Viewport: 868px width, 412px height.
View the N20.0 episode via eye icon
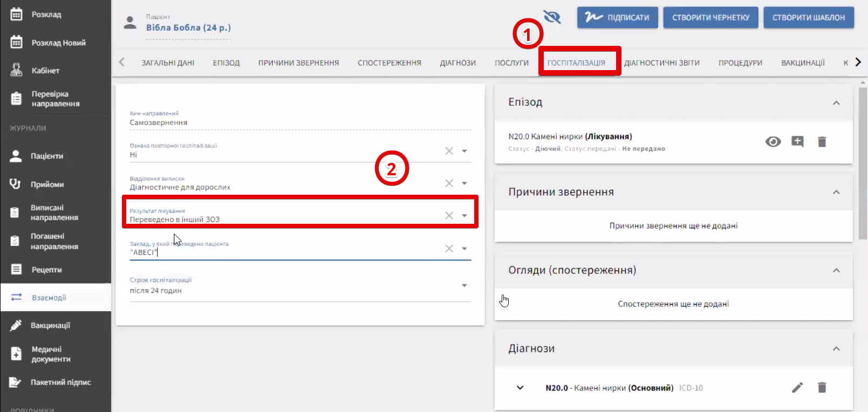[x=773, y=142]
